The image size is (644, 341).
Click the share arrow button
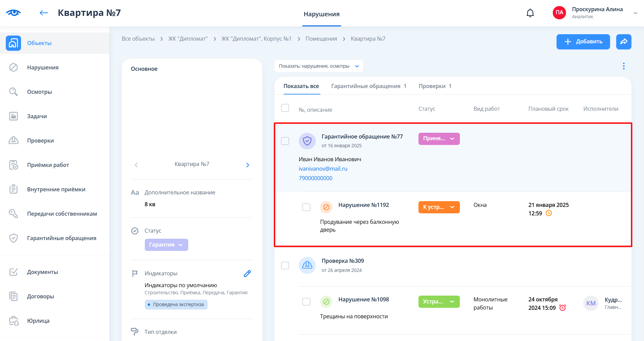click(623, 42)
